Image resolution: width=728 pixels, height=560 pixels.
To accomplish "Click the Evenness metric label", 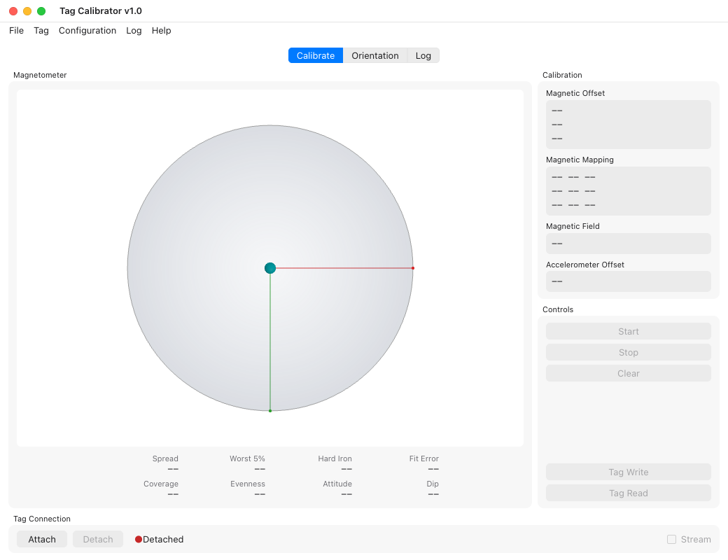I will click(x=248, y=484).
